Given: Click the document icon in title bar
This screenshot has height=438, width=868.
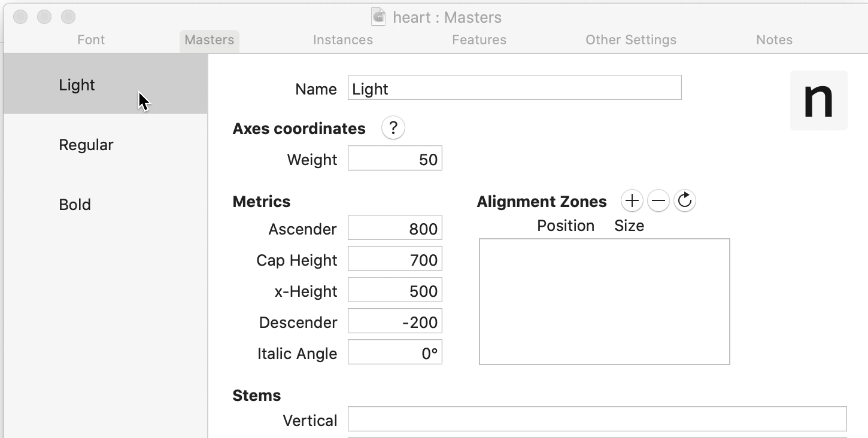Looking at the screenshot, I should (378, 17).
